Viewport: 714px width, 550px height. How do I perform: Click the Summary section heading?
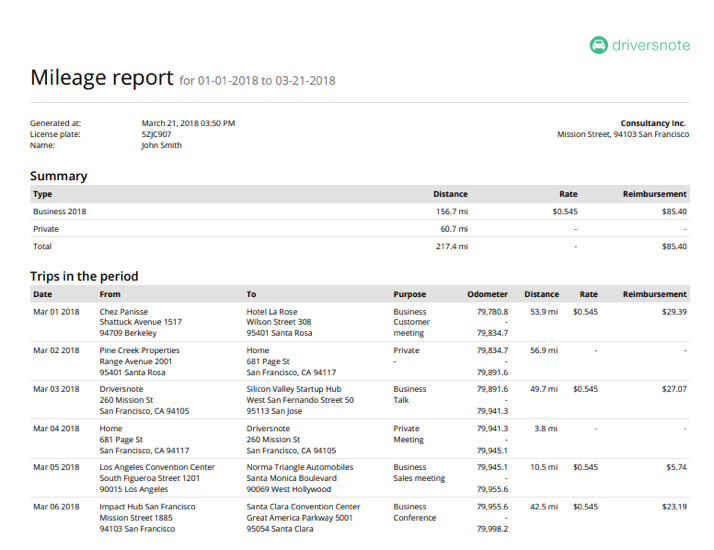(x=58, y=176)
